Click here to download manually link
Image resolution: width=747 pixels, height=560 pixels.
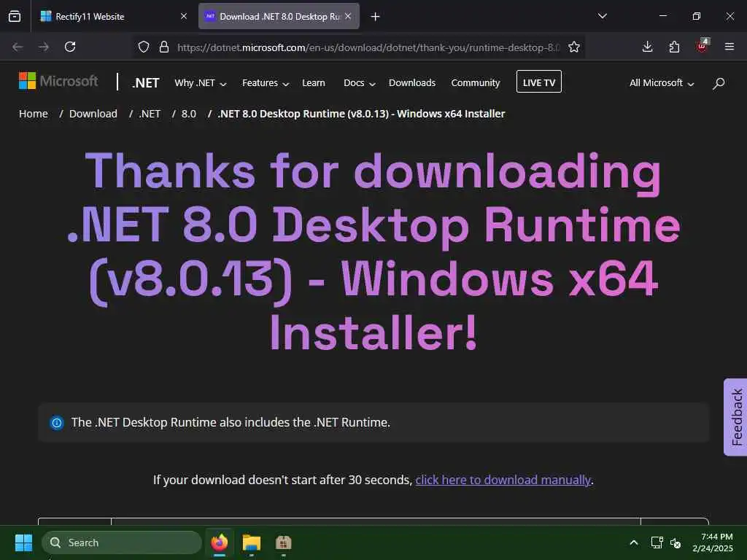click(503, 480)
